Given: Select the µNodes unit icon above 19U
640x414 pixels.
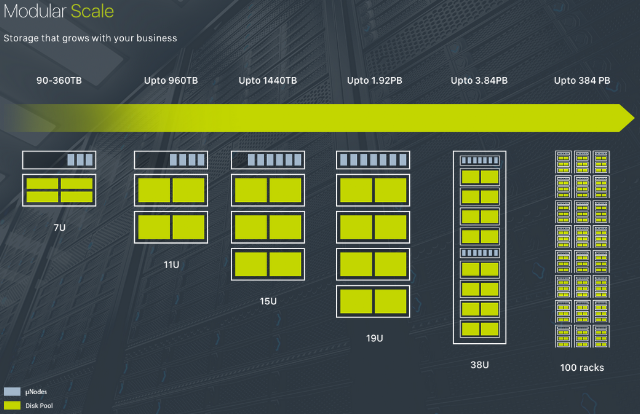Looking at the screenshot, I should coord(373,160).
